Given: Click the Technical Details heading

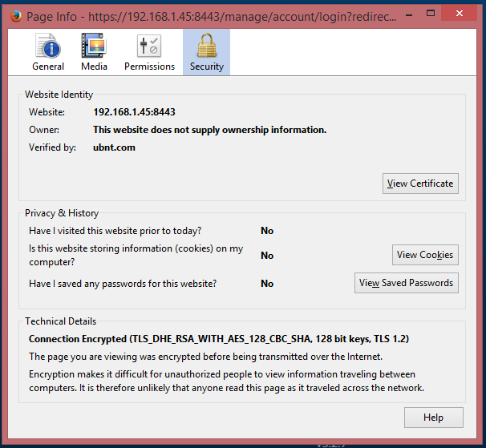Looking at the screenshot, I should point(61,321).
